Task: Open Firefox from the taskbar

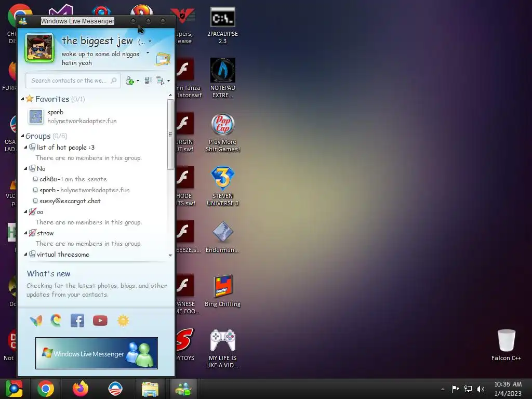Action: (x=81, y=389)
